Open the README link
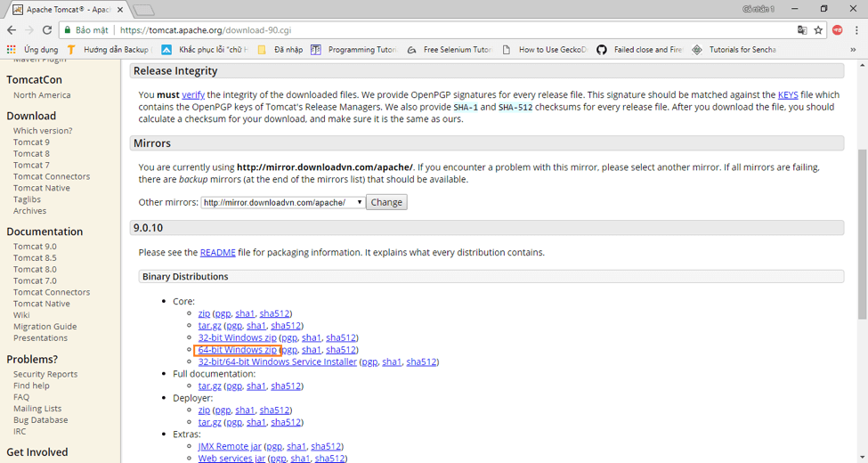Viewport: 868px width, 463px height. click(217, 252)
